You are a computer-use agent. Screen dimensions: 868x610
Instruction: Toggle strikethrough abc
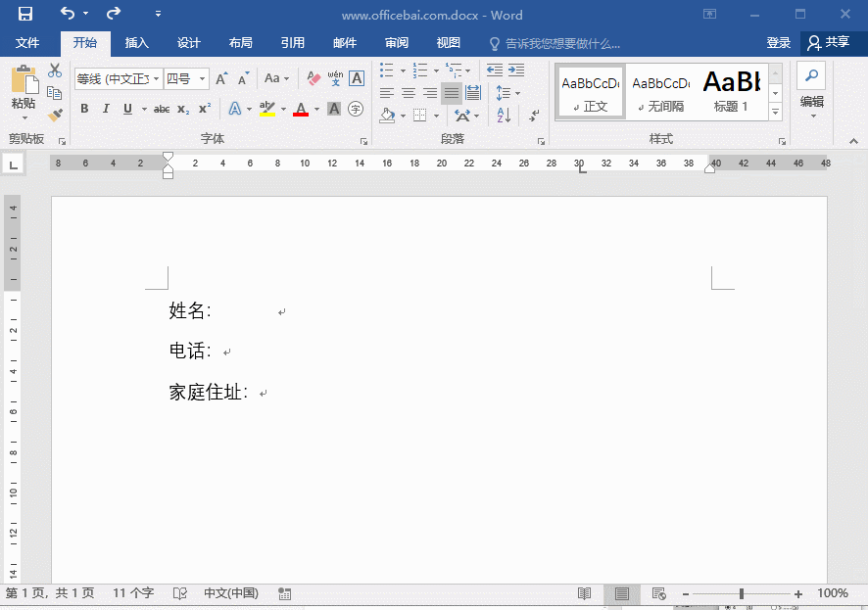click(162, 109)
